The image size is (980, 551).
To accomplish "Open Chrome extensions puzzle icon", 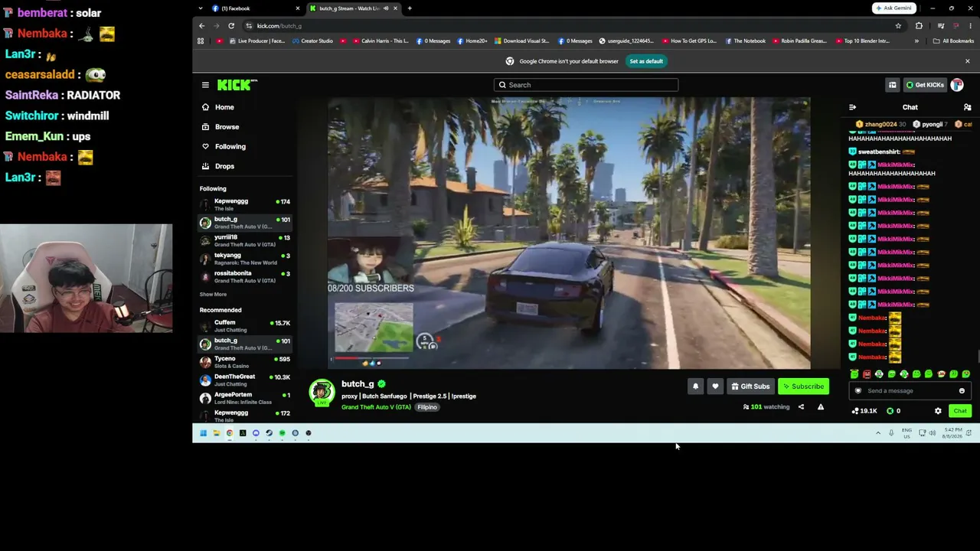I will (919, 26).
